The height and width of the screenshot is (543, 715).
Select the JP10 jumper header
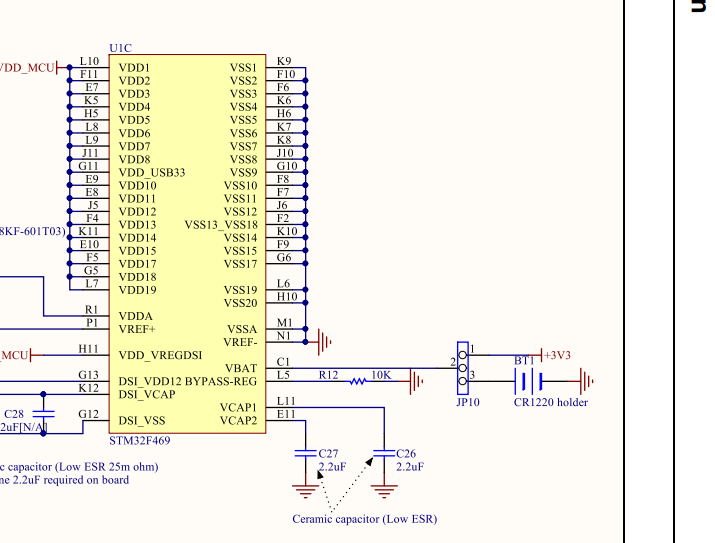click(463, 368)
